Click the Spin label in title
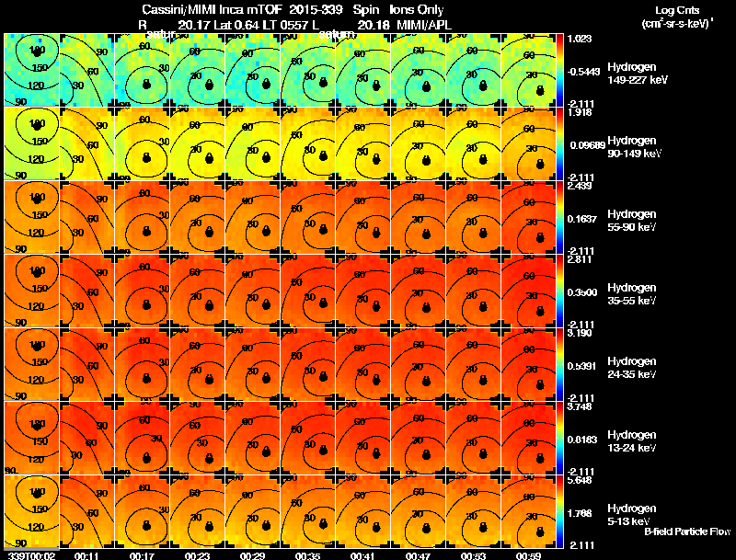736x560 pixels. pyautogui.click(x=365, y=10)
